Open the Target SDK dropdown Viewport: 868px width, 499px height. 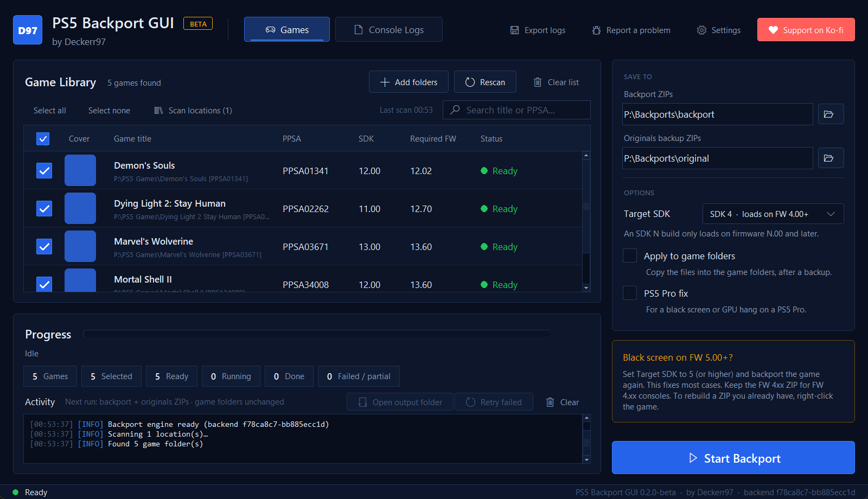point(773,214)
